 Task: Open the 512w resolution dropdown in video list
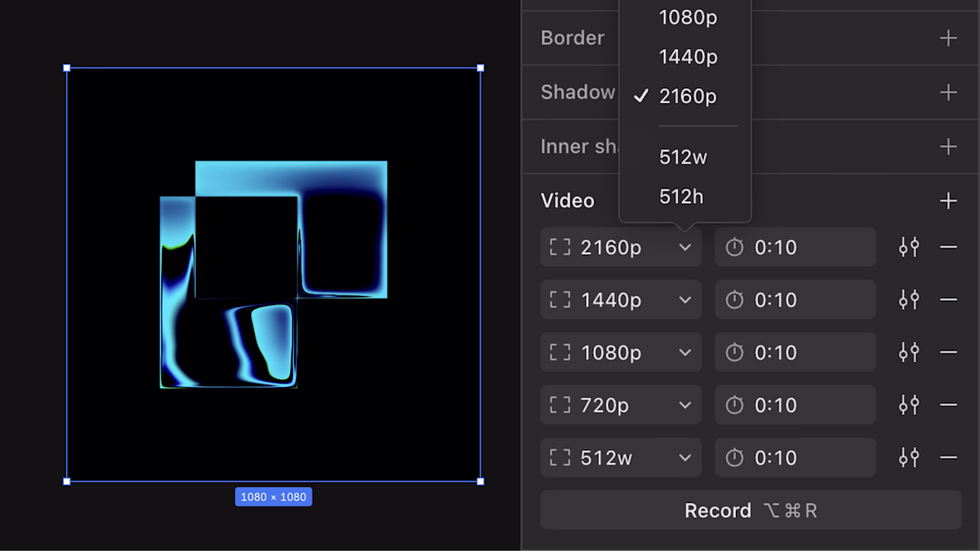(621, 458)
